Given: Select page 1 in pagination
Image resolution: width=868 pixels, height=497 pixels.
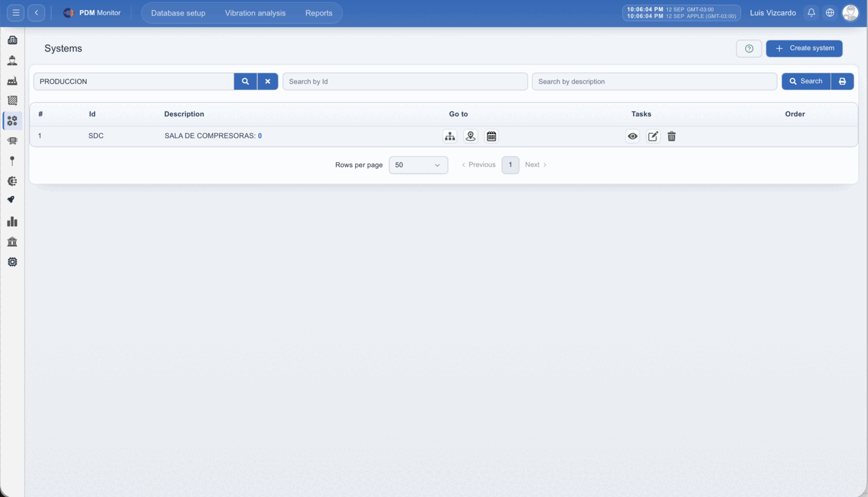Looking at the screenshot, I should (x=510, y=165).
